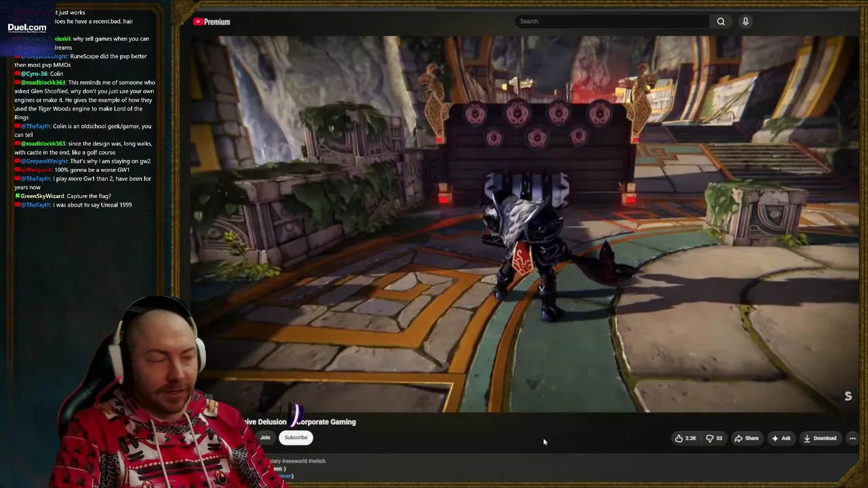Viewport: 868px width, 488px height.
Task: Open the #newworld hashtag link
Action: pos(294,461)
